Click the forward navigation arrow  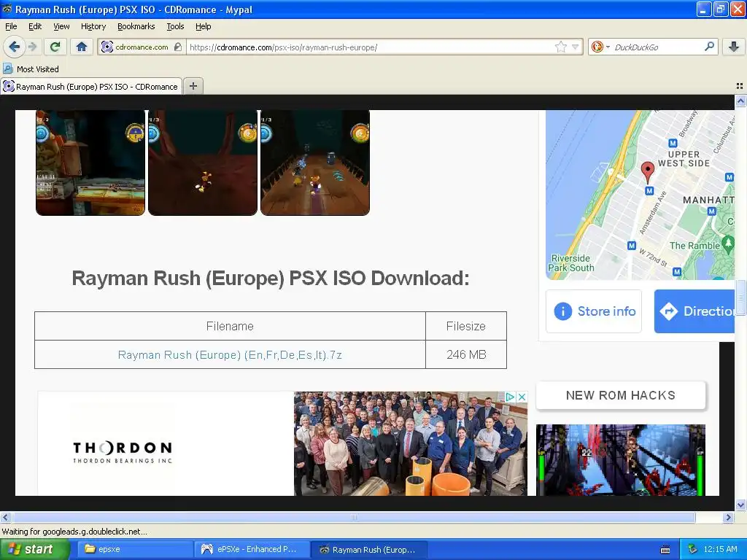[32, 47]
